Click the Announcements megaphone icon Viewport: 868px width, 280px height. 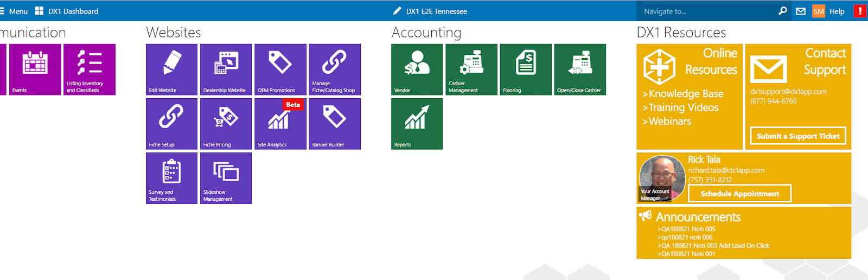click(645, 215)
